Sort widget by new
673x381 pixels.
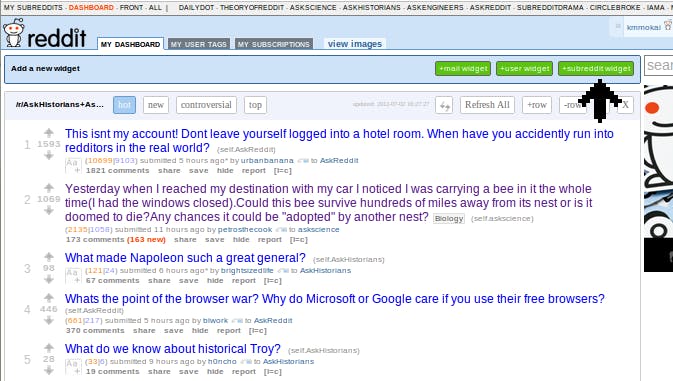(x=156, y=105)
